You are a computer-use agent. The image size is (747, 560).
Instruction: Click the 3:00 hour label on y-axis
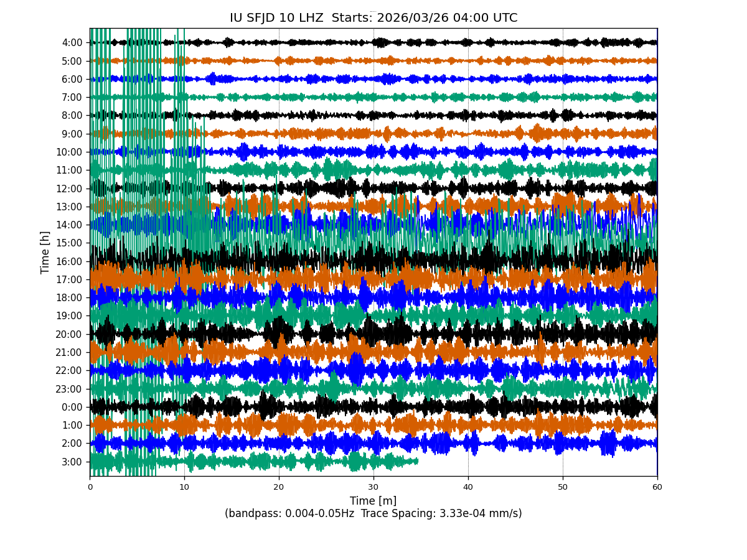pyautogui.click(x=72, y=462)
